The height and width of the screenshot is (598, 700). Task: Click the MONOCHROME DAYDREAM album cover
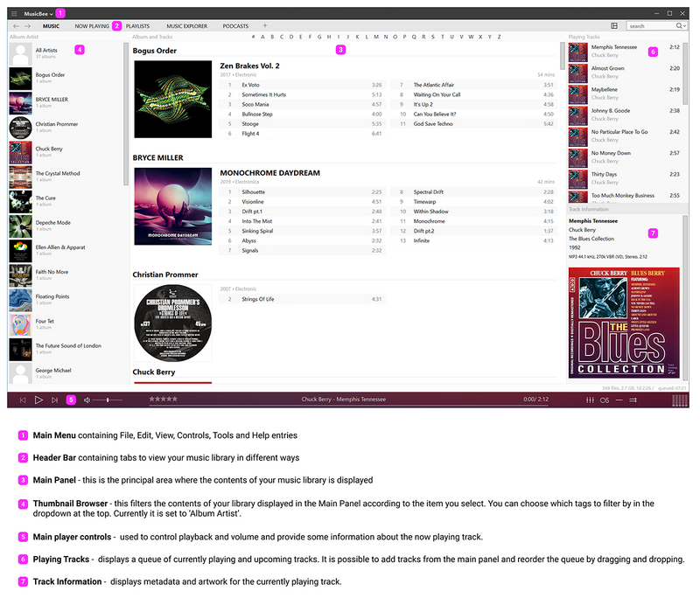[x=172, y=206]
